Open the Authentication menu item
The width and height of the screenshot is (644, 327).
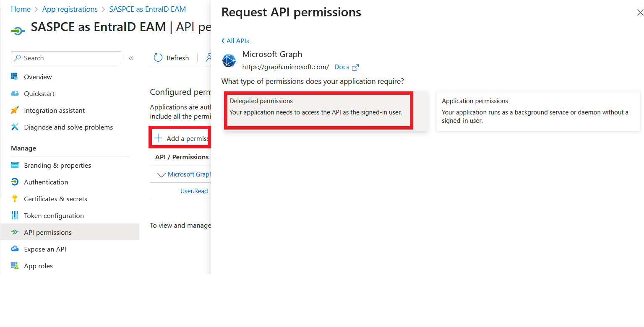(46, 182)
